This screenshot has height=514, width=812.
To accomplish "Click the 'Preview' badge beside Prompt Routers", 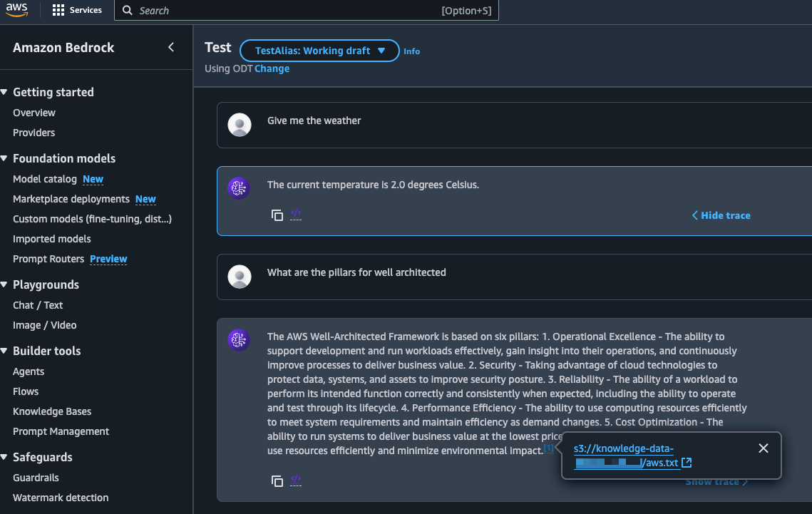I will [x=108, y=259].
